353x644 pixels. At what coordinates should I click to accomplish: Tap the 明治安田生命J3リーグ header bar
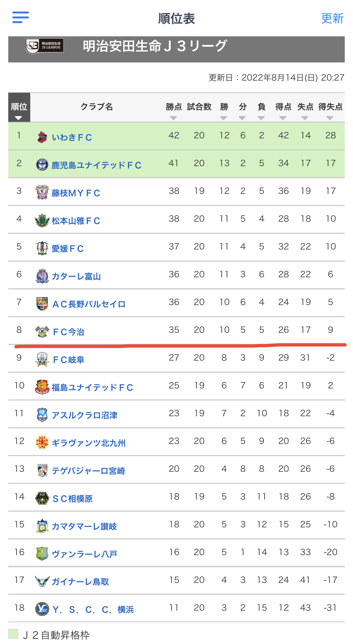176,49
